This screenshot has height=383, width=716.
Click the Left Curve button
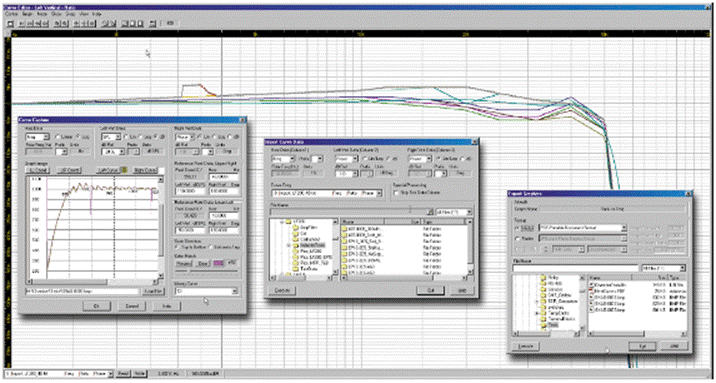point(108,170)
